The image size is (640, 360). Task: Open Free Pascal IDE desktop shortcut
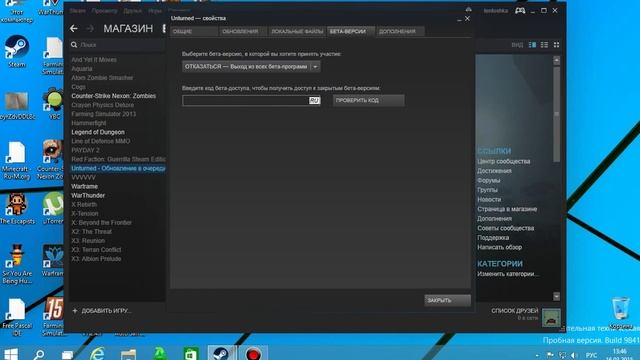click(17, 317)
